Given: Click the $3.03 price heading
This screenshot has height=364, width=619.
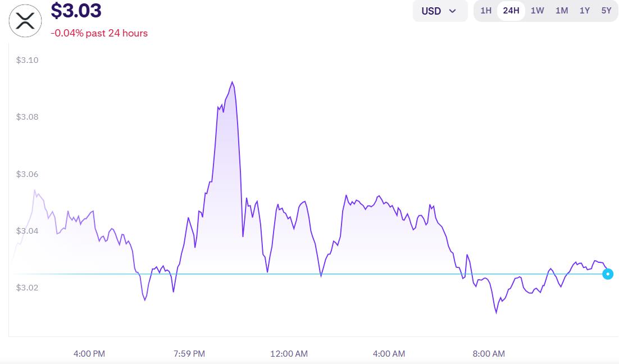Looking at the screenshot, I should (x=76, y=11).
